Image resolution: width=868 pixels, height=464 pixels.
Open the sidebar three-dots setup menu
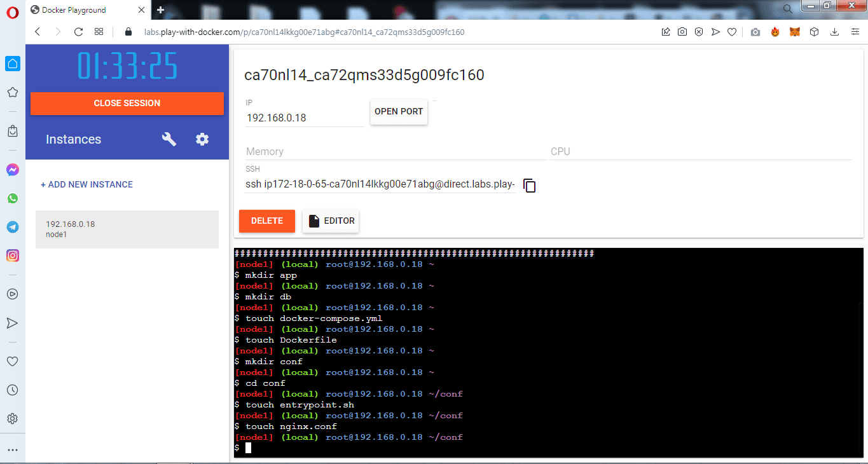[x=12, y=450]
